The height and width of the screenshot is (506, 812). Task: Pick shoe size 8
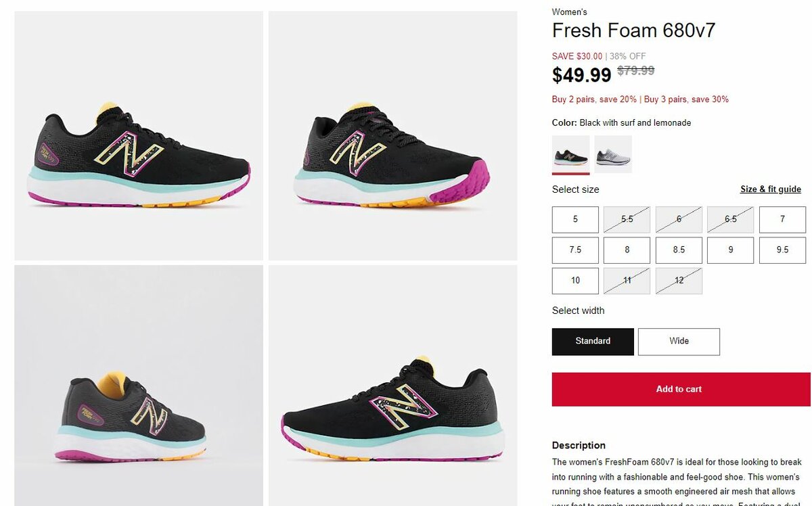pos(627,250)
